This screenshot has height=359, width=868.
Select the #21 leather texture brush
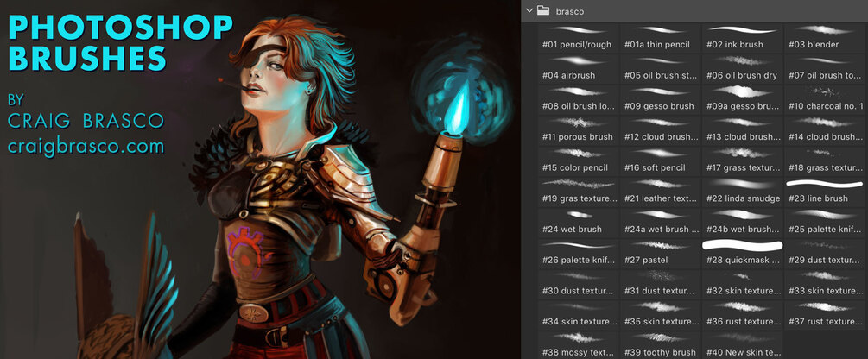click(x=661, y=192)
